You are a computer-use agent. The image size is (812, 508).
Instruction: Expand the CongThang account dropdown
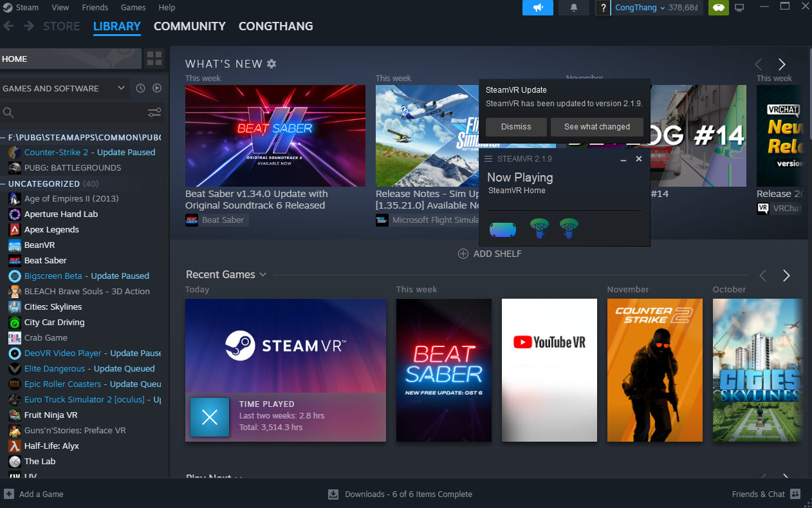640,8
